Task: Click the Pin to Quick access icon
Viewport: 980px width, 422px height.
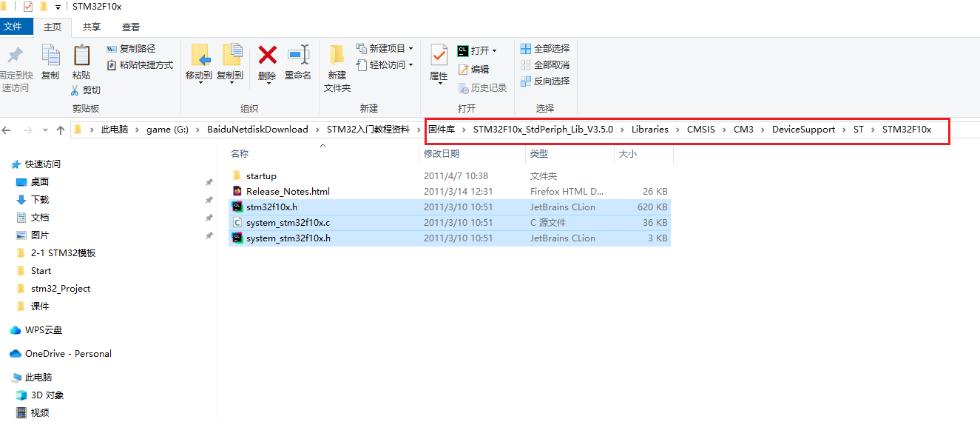Action: coord(16,55)
